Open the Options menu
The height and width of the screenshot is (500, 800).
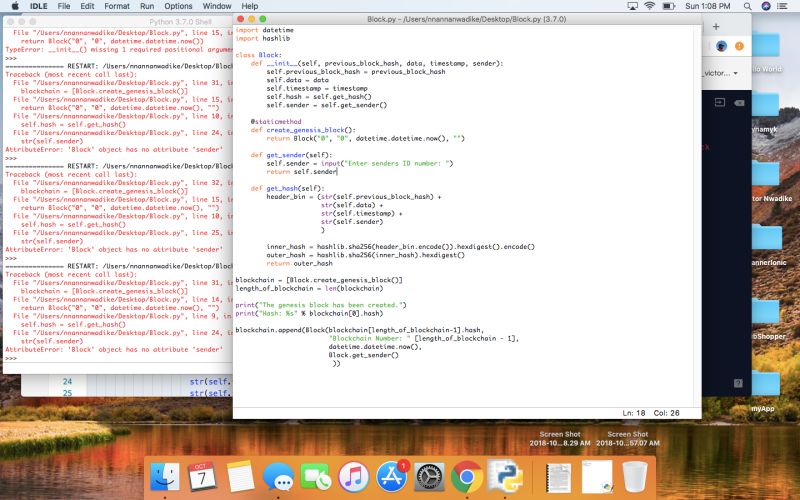178,6
